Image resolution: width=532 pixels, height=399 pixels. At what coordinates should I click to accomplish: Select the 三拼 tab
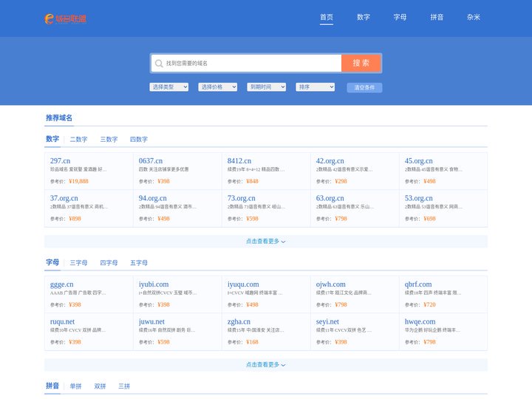tap(124, 386)
